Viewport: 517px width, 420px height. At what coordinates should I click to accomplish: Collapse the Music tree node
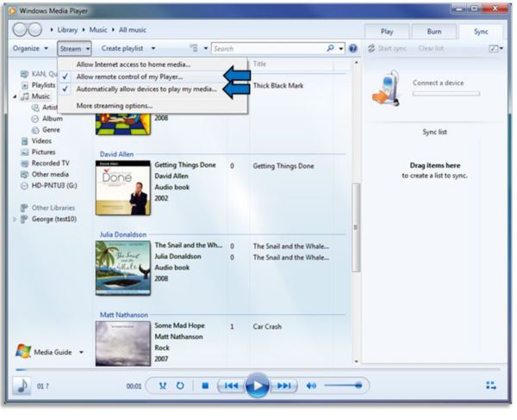click(x=15, y=96)
